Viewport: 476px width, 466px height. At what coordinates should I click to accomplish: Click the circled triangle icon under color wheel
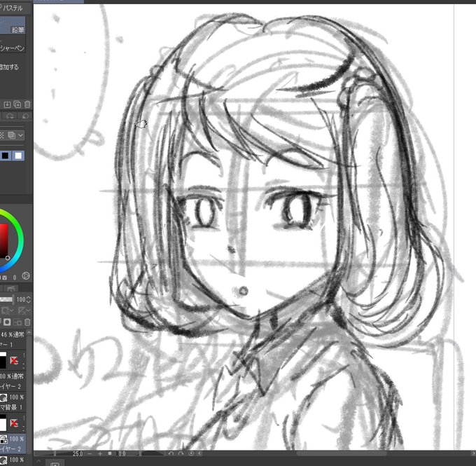[26, 276]
